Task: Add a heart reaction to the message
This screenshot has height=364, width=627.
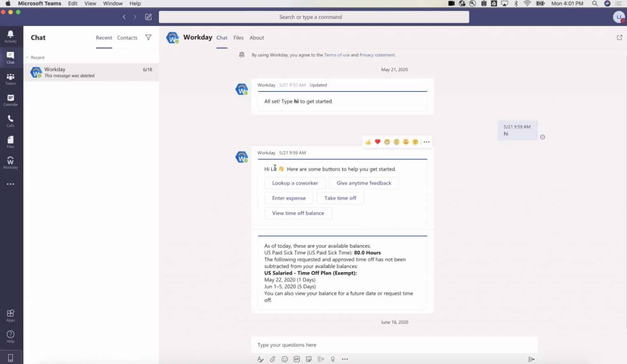Action: pos(377,142)
